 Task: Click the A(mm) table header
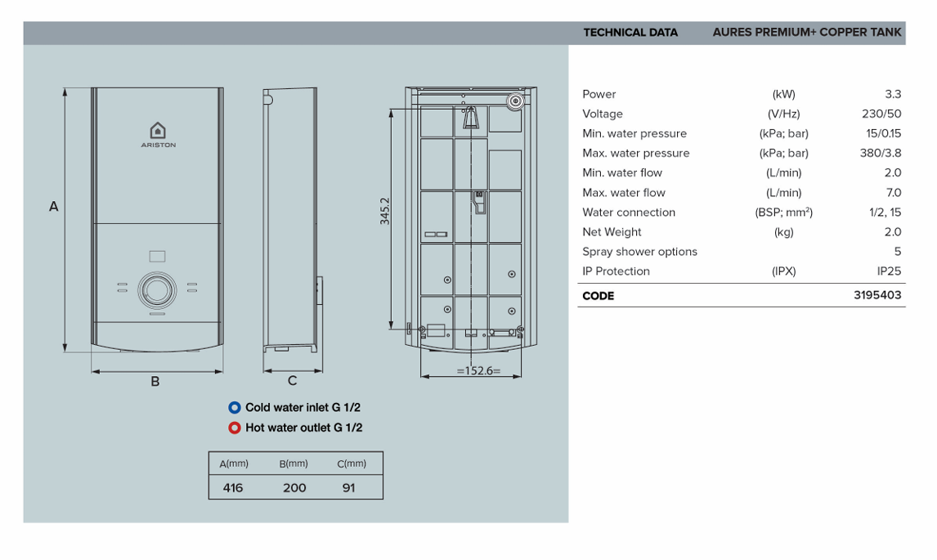tap(234, 464)
